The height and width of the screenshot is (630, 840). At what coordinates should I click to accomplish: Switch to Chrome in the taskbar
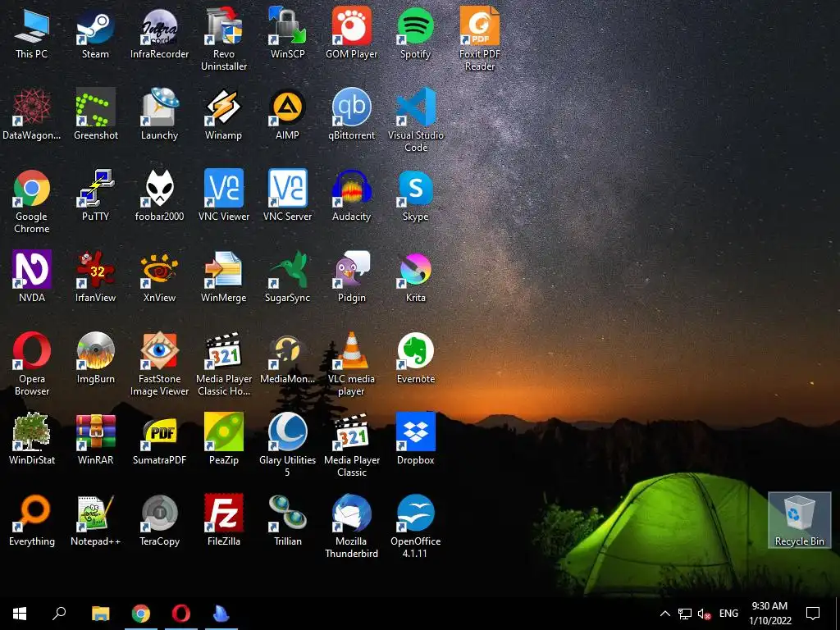tap(141, 614)
